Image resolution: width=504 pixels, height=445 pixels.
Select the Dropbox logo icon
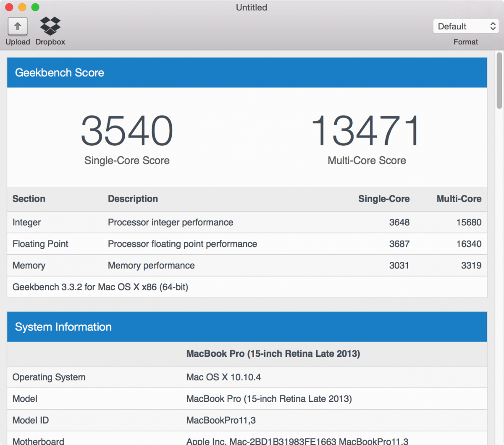50,26
